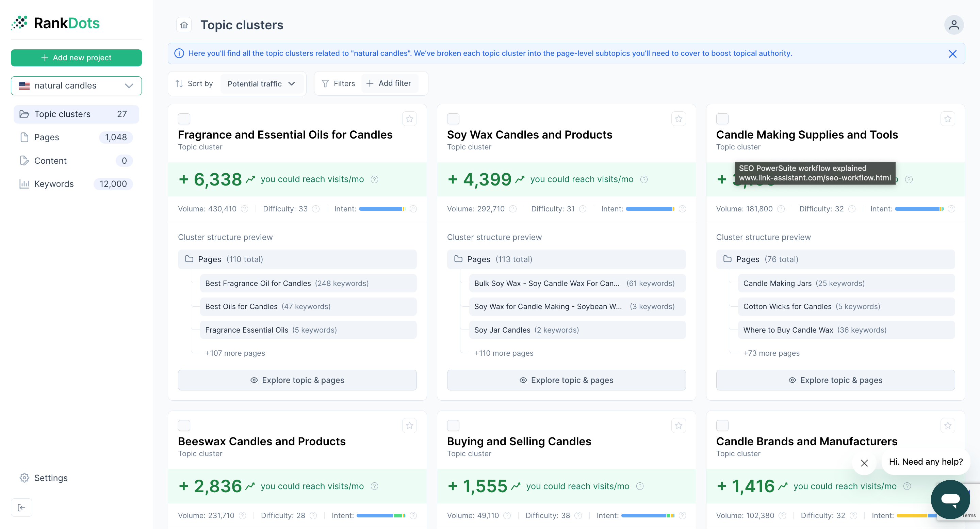This screenshot has width=980, height=529.
Task: Click the collapse sidebar icon
Action: pyautogui.click(x=22, y=507)
